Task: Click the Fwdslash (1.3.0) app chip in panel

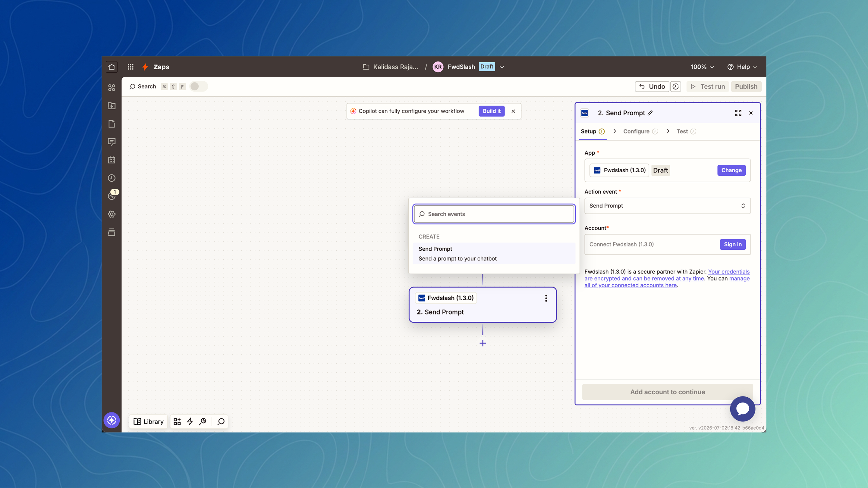Action: tap(619, 170)
